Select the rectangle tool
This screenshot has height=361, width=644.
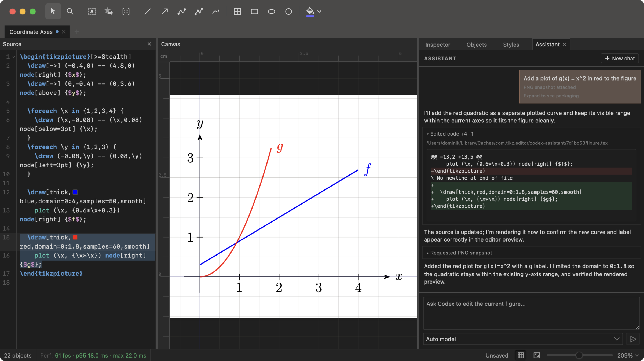[x=254, y=11]
